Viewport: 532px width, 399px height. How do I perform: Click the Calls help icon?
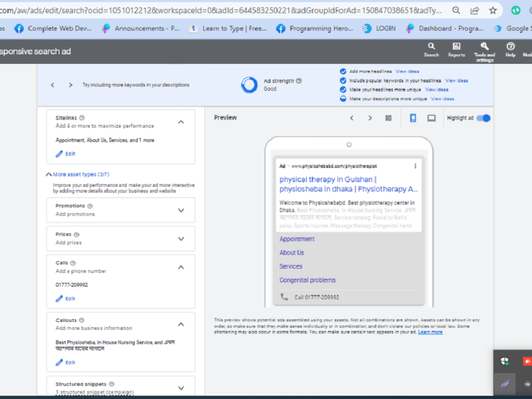pos(73,263)
